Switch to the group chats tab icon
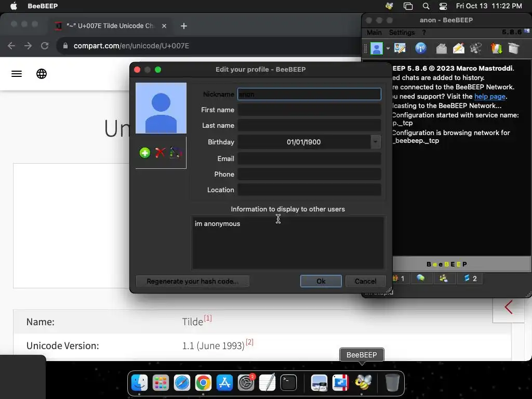 (444, 278)
